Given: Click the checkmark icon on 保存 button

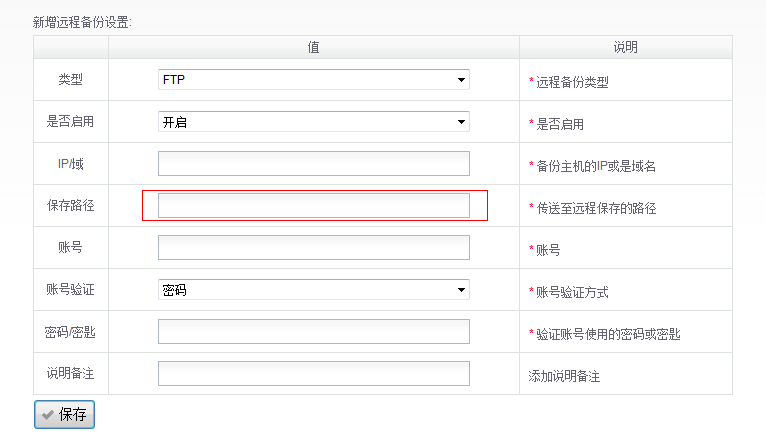Looking at the screenshot, I should [x=48, y=415].
